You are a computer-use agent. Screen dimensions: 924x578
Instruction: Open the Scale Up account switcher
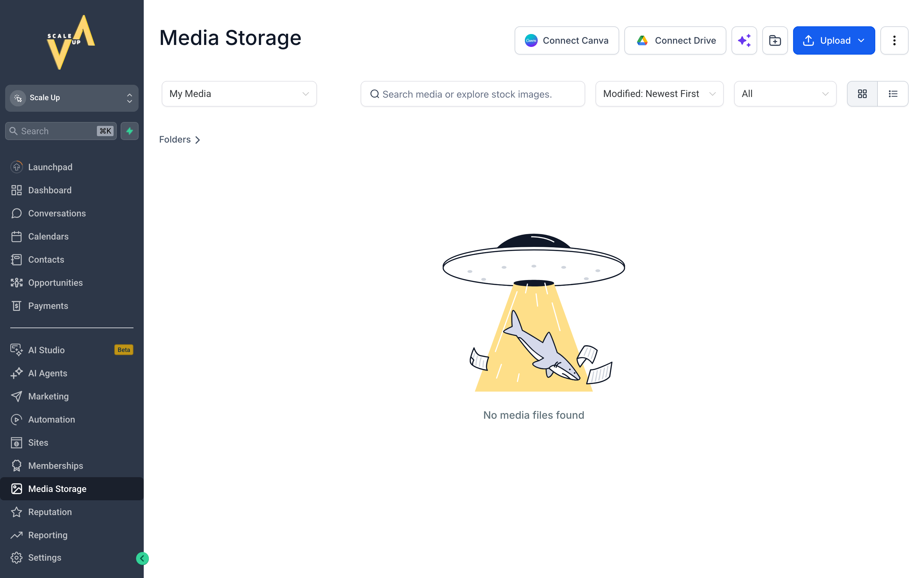click(72, 98)
